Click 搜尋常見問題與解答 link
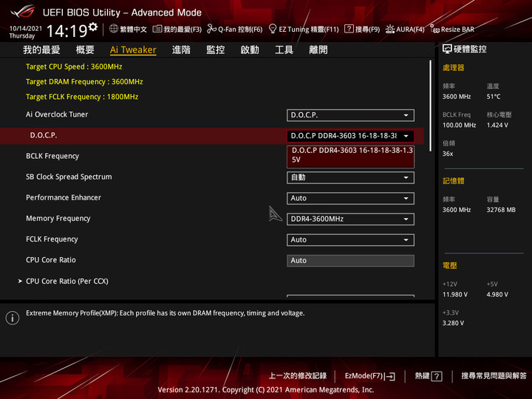Screen dimensions: 532x399 click(494, 376)
